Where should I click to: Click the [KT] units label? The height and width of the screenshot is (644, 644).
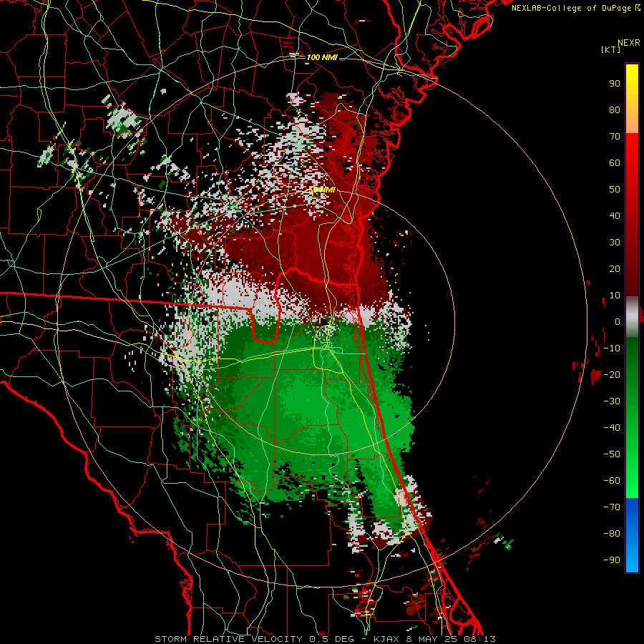pos(611,49)
